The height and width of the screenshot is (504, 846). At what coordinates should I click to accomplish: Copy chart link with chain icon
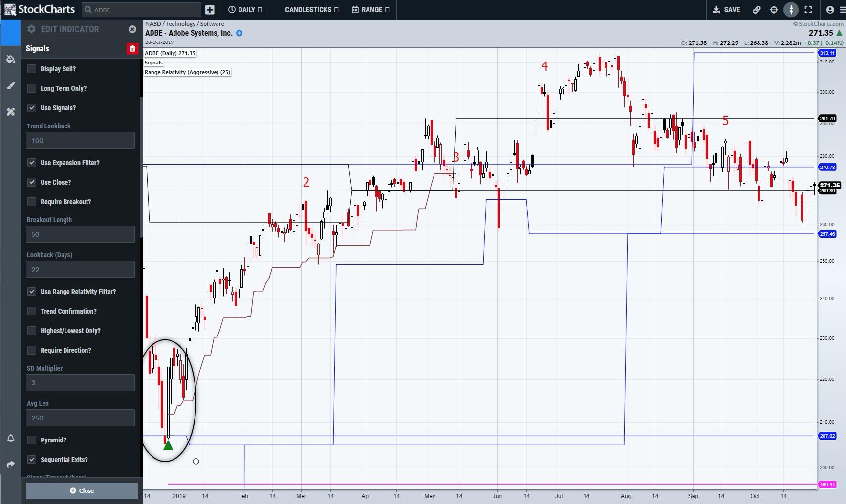click(757, 10)
